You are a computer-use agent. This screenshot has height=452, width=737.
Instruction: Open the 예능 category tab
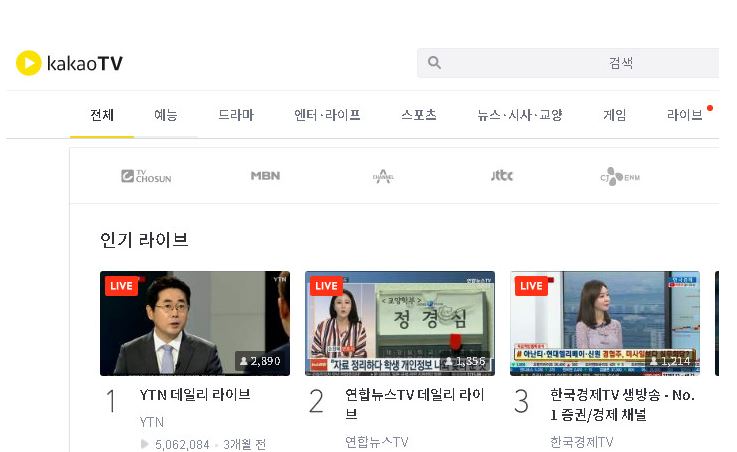[x=165, y=115]
